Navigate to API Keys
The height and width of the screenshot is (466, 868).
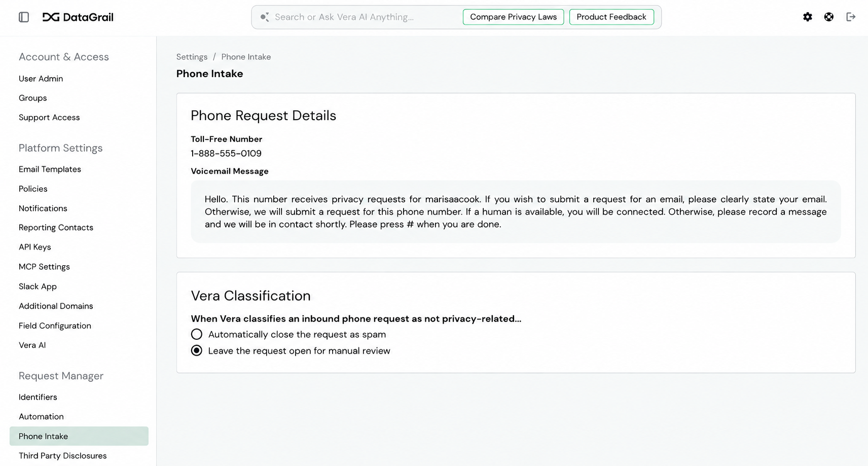tap(35, 247)
